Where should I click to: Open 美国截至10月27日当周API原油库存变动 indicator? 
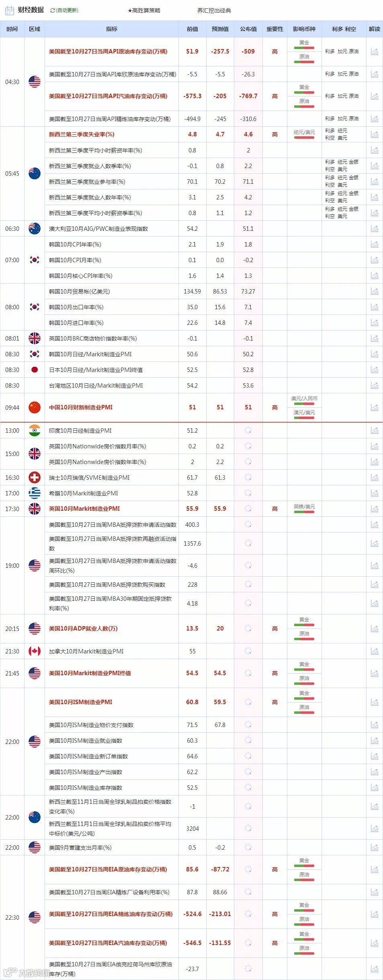click(x=108, y=51)
